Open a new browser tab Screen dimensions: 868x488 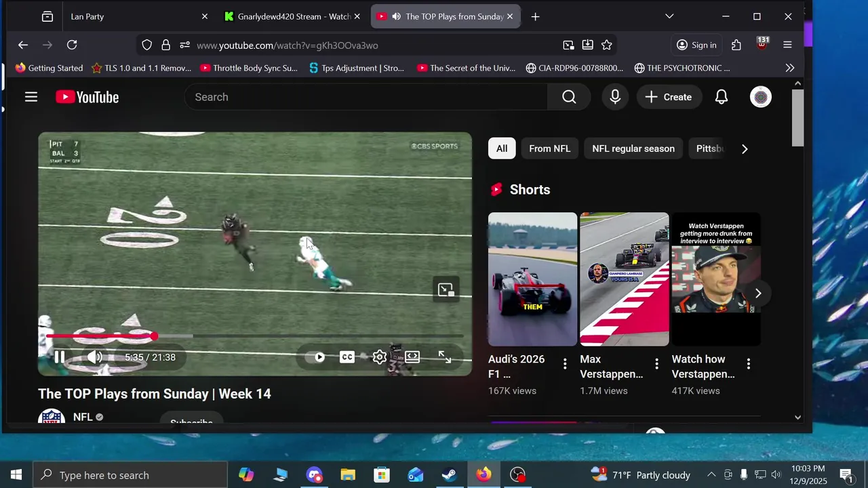535,16
